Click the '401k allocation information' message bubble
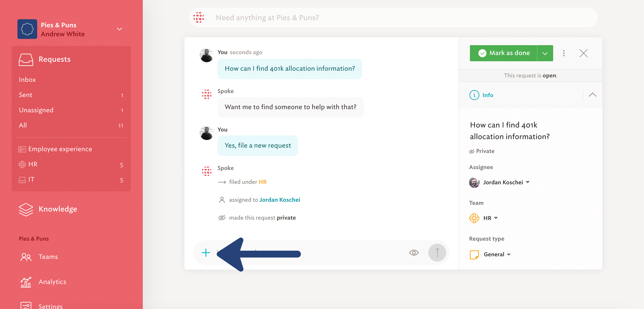This screenshot has width=644, height=309. pos(289,69)
